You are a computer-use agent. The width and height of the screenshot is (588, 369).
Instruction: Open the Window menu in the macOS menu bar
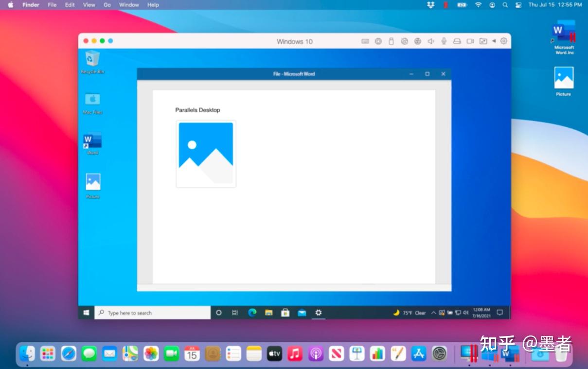(129, 5)
